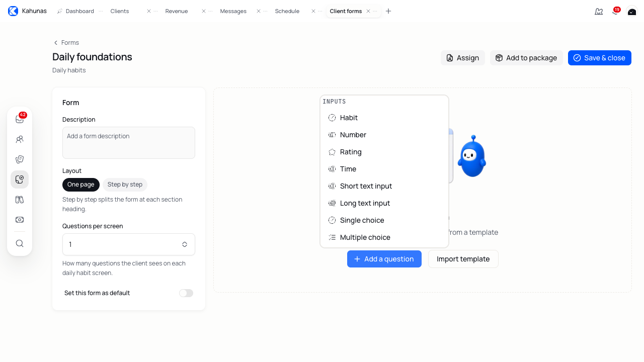Switch to the Clients tab
The height and width of the screenshot is (362, 644).
coord(120,11)
